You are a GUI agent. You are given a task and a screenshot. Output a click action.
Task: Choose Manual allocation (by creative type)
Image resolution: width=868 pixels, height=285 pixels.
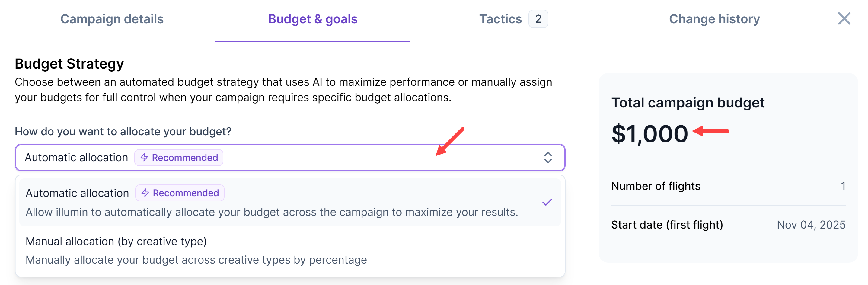tap(116, 241)
